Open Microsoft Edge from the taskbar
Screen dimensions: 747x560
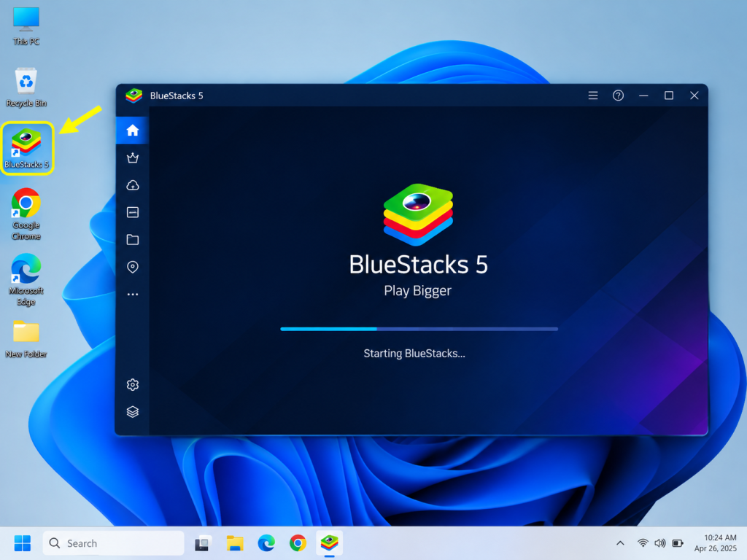coord(266,542)
